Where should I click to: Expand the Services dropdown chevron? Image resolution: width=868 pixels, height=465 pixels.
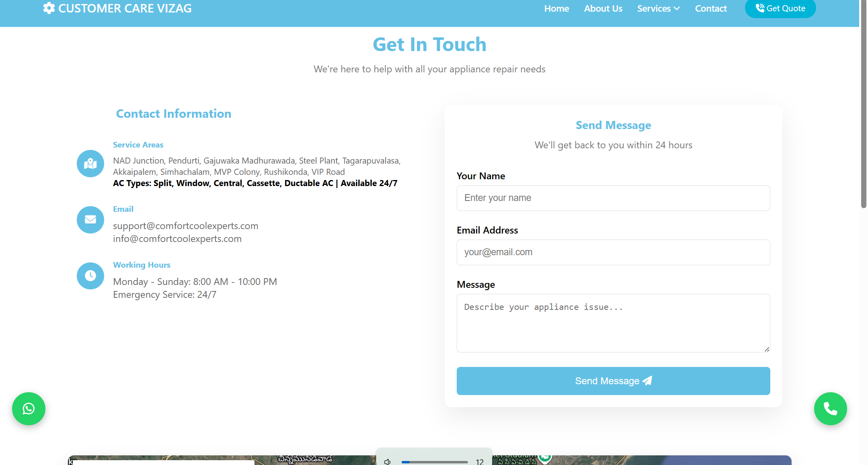(x=677, y=8)
